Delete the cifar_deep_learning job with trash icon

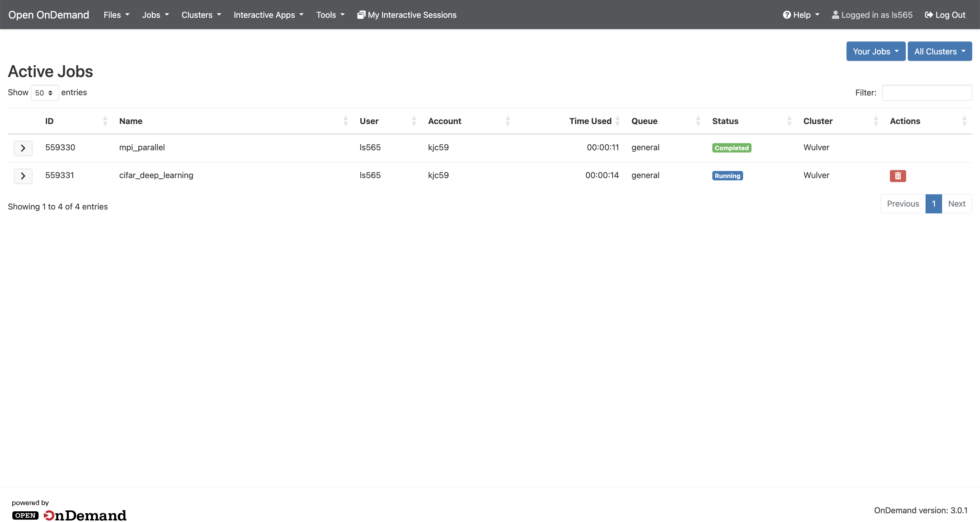(897, 176)
